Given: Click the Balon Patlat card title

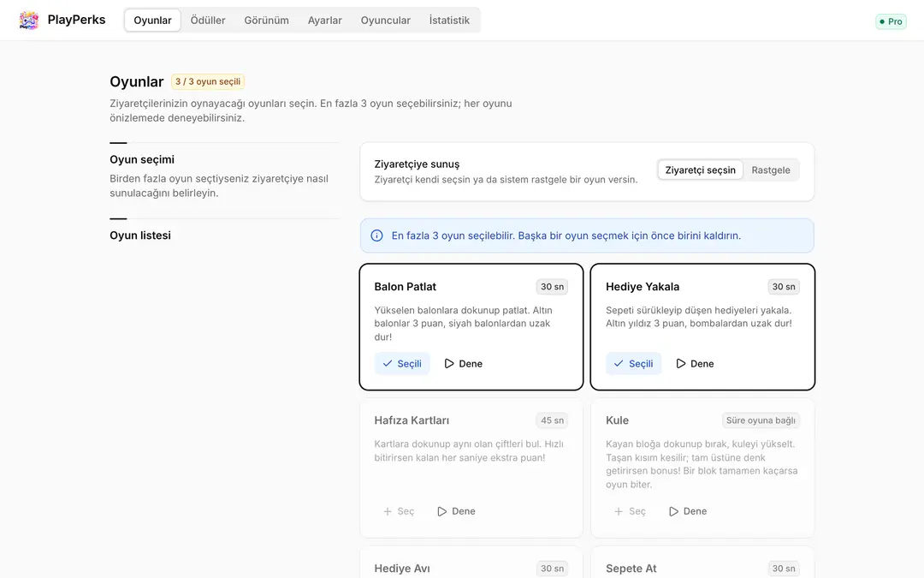Looking at the screenshot, I should pos(406,287).
